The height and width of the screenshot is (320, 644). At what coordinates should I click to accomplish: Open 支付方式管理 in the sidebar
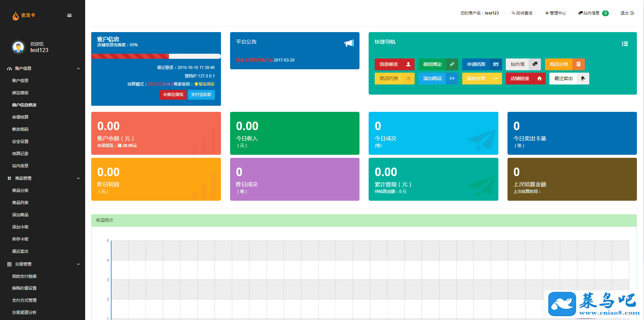click(x=24, y=300)
